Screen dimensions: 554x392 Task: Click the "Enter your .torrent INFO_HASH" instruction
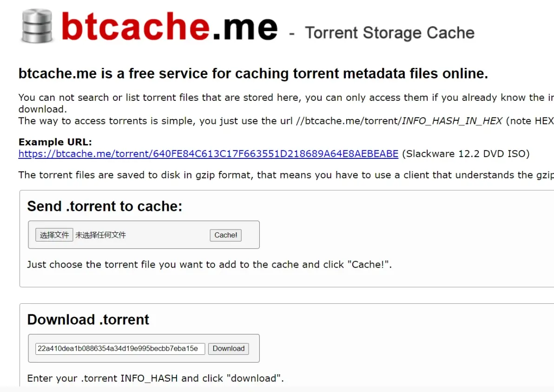[x=155, y=378]
